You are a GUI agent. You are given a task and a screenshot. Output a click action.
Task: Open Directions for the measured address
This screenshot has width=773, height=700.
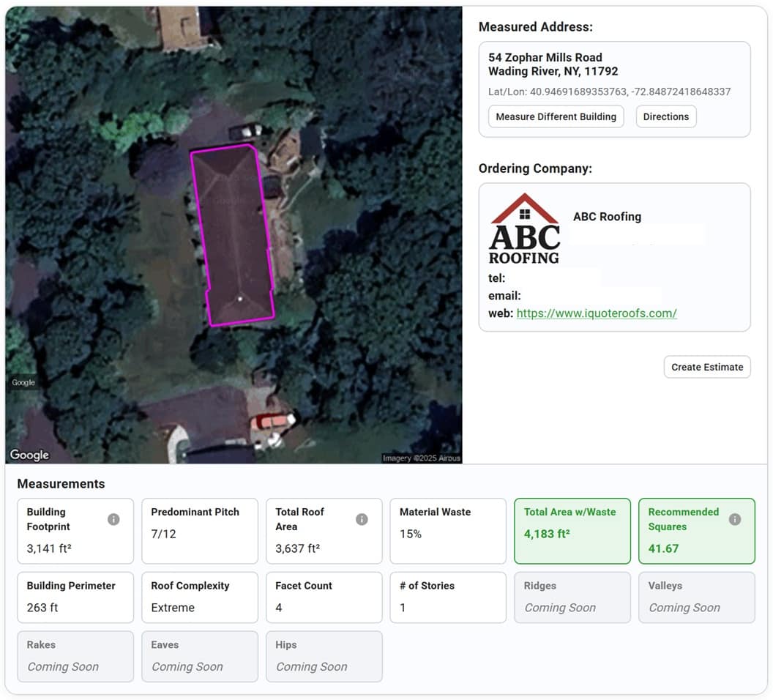click(x=665, y=116)
